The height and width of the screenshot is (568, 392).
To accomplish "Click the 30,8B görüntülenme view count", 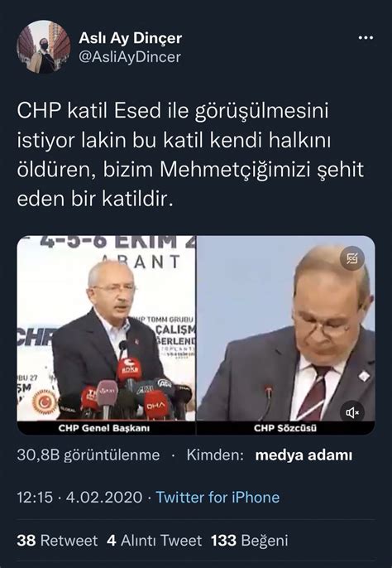I will [x=88, y=455].
